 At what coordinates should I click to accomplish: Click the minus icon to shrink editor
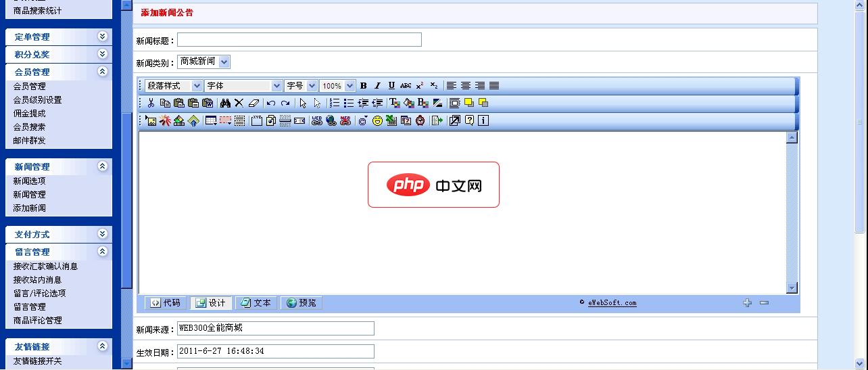(764, 303)
